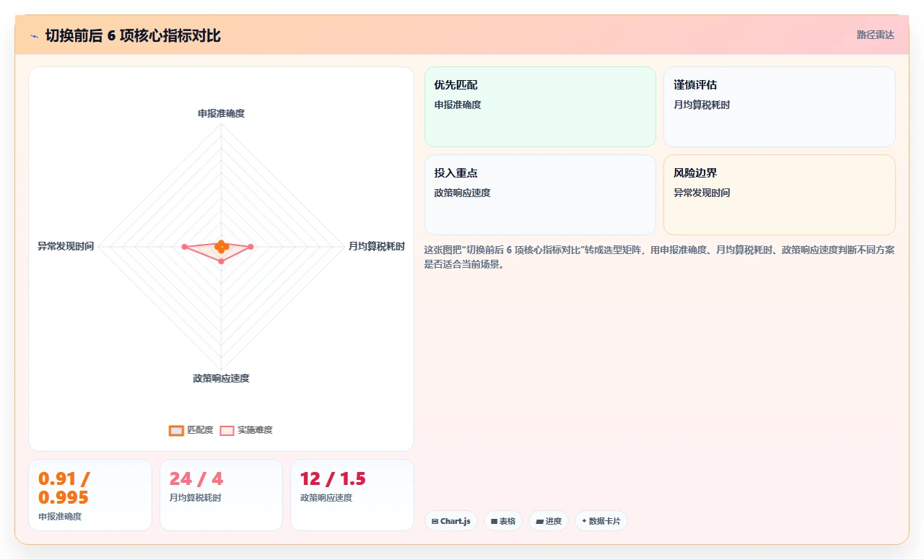Click the 进度 tag icon
924x560 pixels.
point(539,521)
